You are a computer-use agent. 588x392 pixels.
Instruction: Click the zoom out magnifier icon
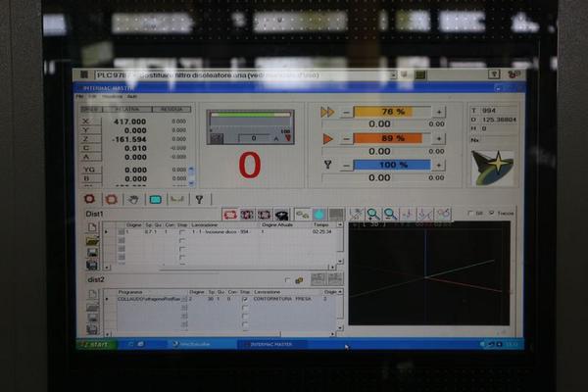[390, 214]
